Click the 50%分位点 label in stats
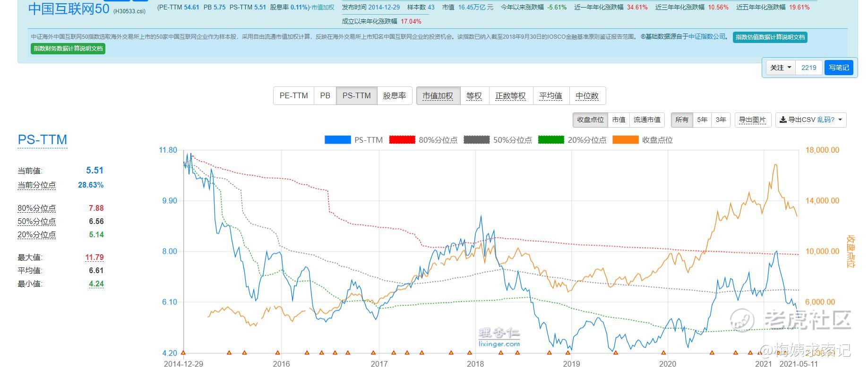Image resolution: width=868 pixels, height=370 pixels. pos(36,222)
